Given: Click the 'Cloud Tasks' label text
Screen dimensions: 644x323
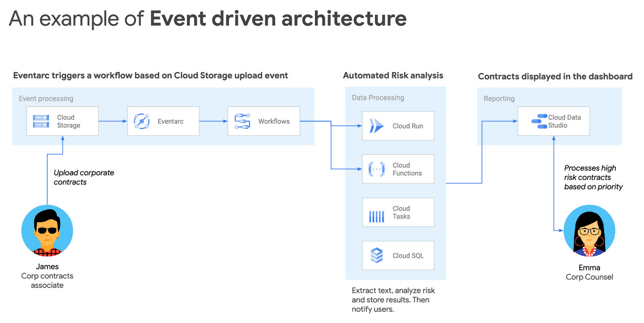Looking at the screenshot, I should (401, 212).
